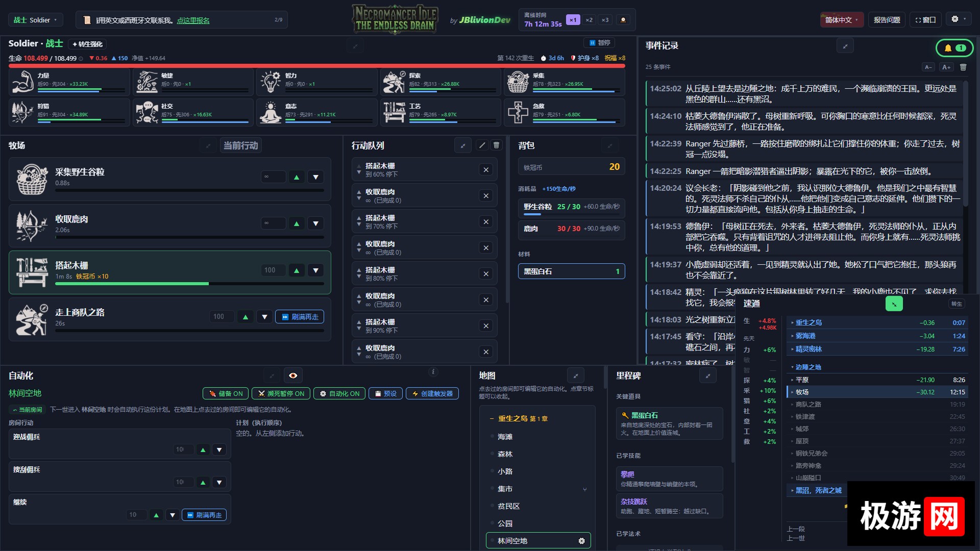The image size is (980, 551).
Task: Open the 战士 Soldier class dropdown
Action: [36, 20]
